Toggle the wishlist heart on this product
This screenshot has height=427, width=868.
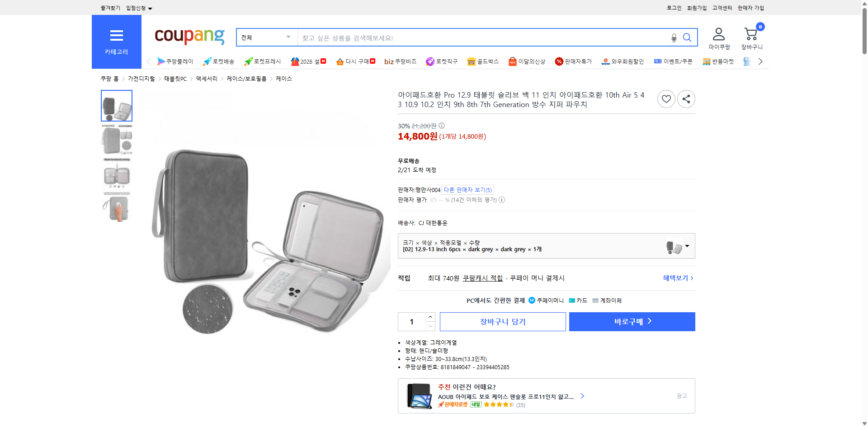666,99
